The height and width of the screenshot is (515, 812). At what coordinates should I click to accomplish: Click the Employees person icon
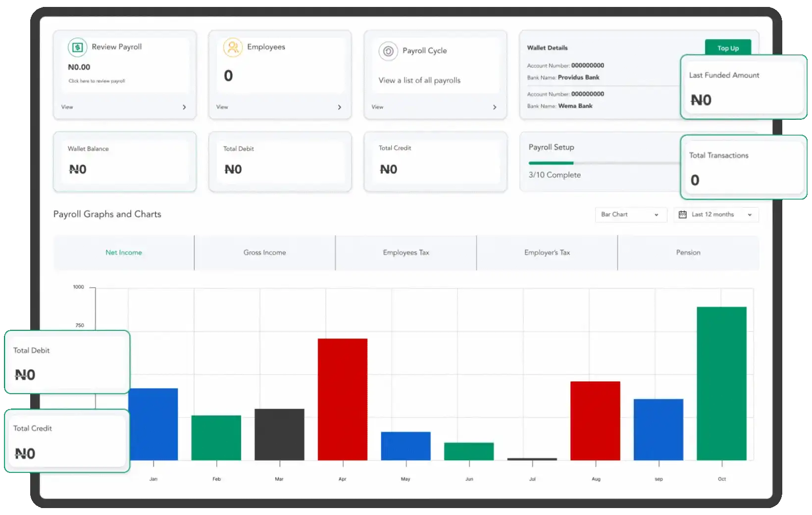coord(233,48)
